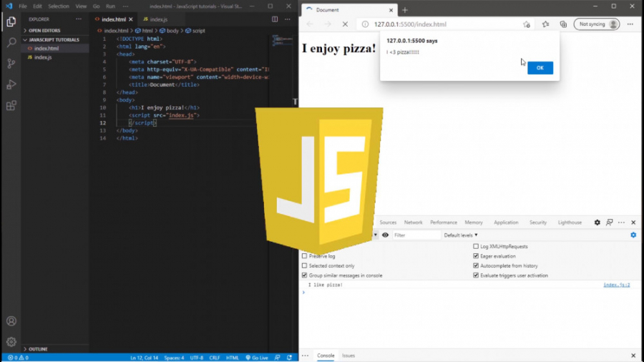
Task: Open the File menu
Action: [x=23, y=6]
